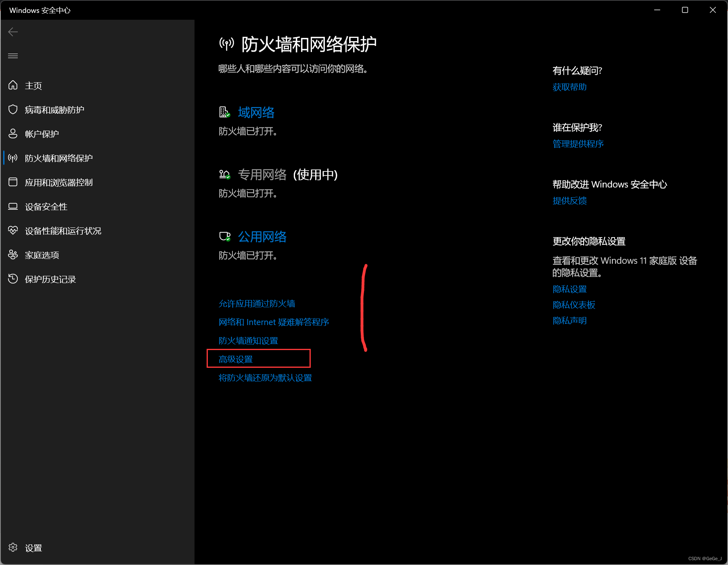728x565 pixels.
Task: Click 将防火墙还原为默认设置
Action: pyautogui.click(x=265, y=378)
